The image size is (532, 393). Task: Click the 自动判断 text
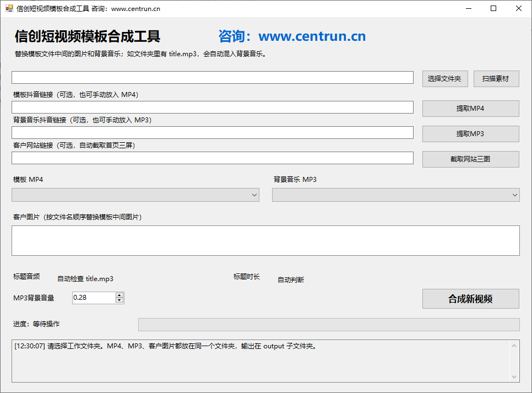(291, 280)
